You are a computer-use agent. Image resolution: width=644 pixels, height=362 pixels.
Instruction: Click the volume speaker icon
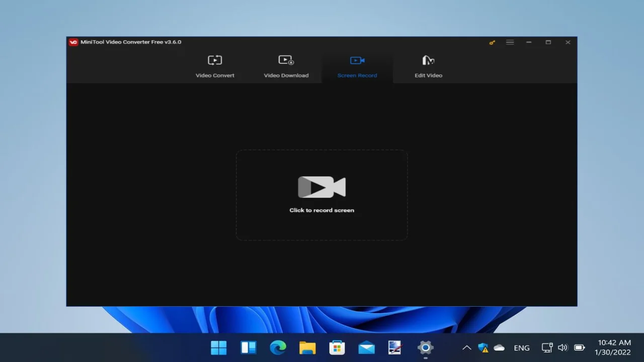point(562,347)
